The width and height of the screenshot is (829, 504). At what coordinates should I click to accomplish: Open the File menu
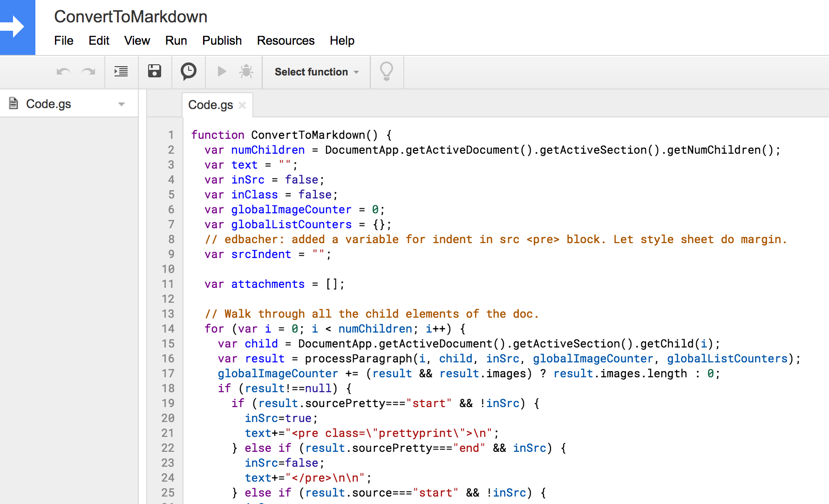[64, 41]
